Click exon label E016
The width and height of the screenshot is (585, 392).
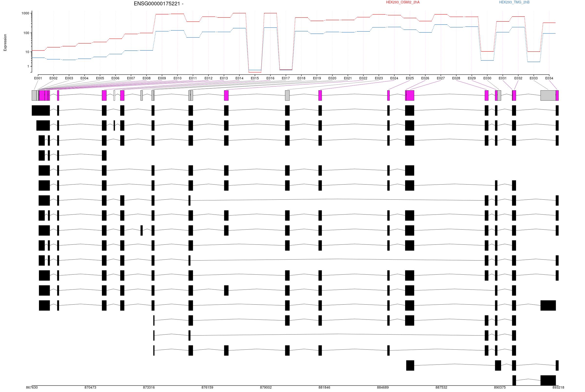(x=270, y=78)
